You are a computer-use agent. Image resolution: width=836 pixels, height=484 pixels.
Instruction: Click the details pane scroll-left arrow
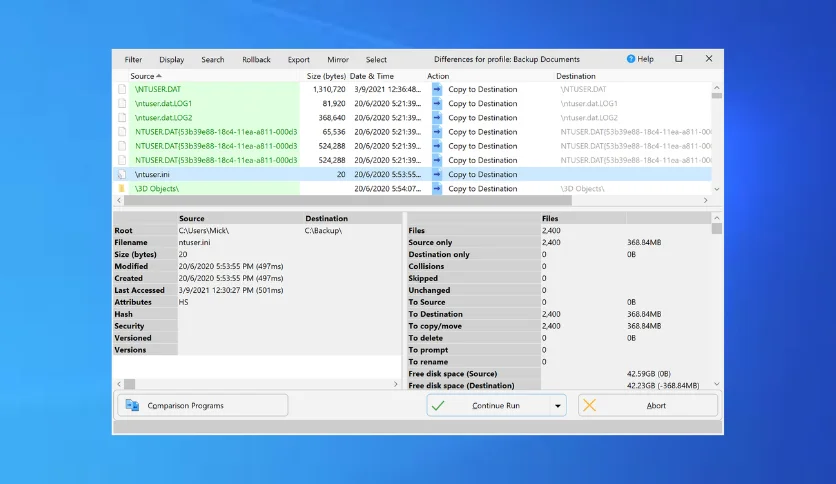pos(119,384)
